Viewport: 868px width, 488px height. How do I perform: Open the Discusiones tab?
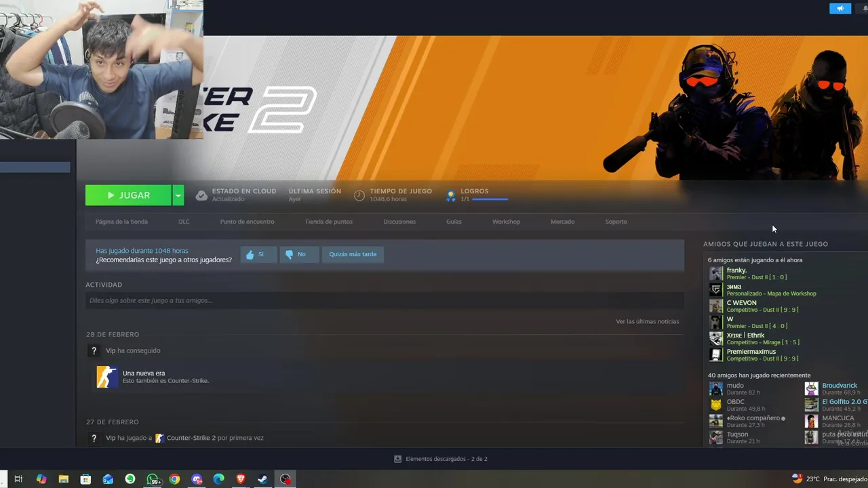tap(399, 222)
